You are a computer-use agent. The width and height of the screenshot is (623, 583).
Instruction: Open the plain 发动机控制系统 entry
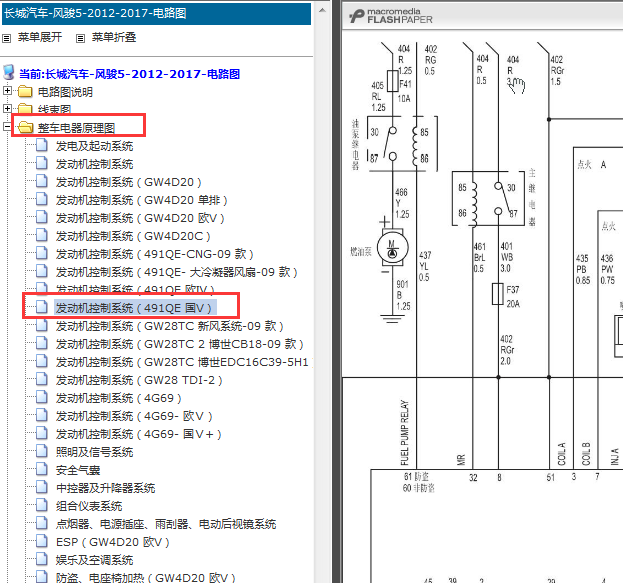[x=95, y=164]
